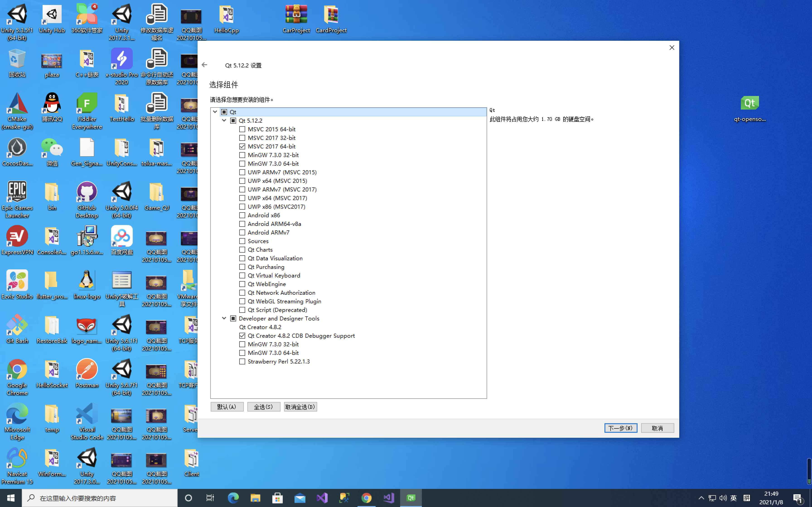This screenshot has height=507, width=812.
Task: Uncheck the MSVC 2017 64-bit component
Action: coord(242,146)
